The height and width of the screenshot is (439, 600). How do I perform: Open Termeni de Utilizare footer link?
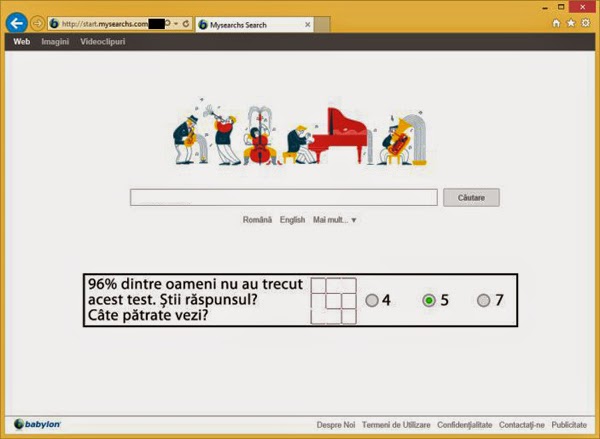click(396, 425)
